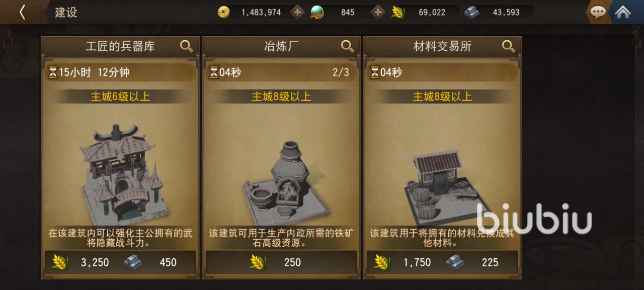
Task: Tap the wheat food resource icon in top bar
Action: (x=398, y=12)
